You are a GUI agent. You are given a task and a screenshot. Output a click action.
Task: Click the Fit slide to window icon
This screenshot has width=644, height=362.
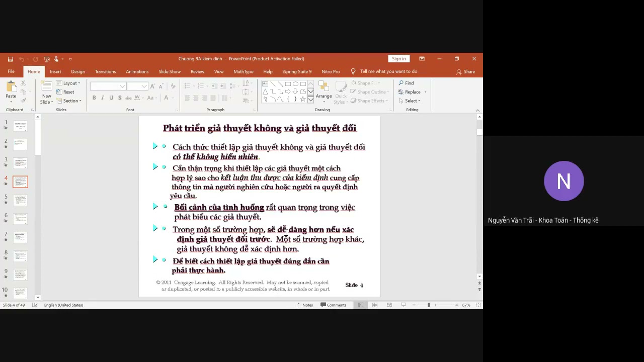478,305
